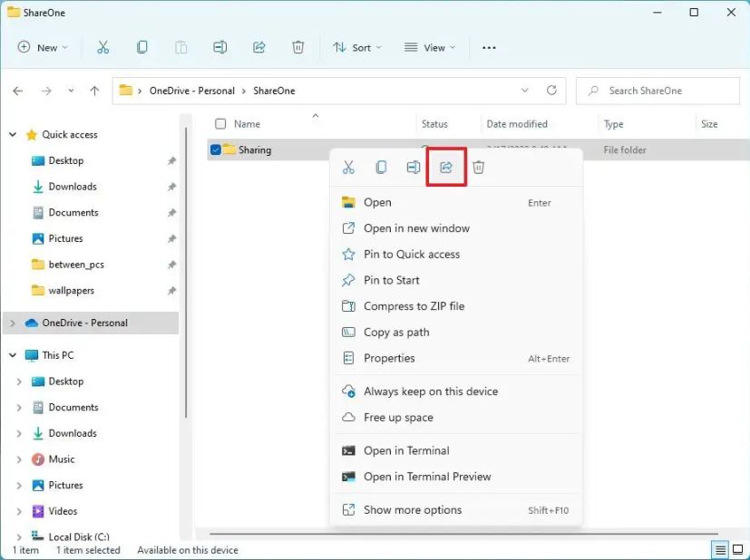Click the pin icon next to Quick access Pictures

point(171,238)
